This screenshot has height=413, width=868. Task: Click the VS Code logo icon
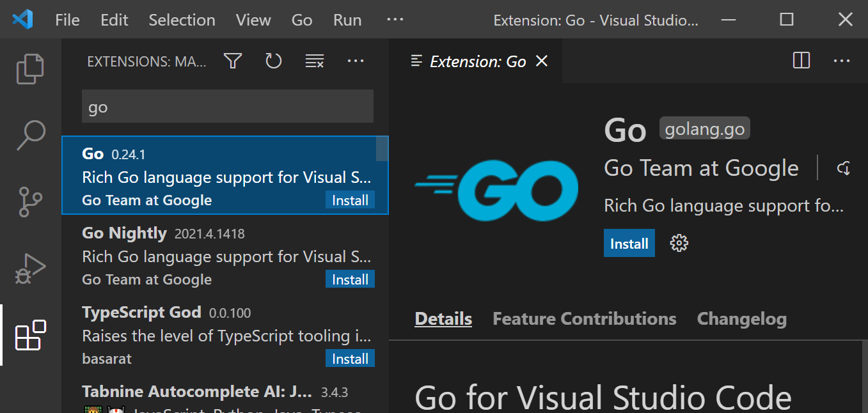click(x=22, y=20)
